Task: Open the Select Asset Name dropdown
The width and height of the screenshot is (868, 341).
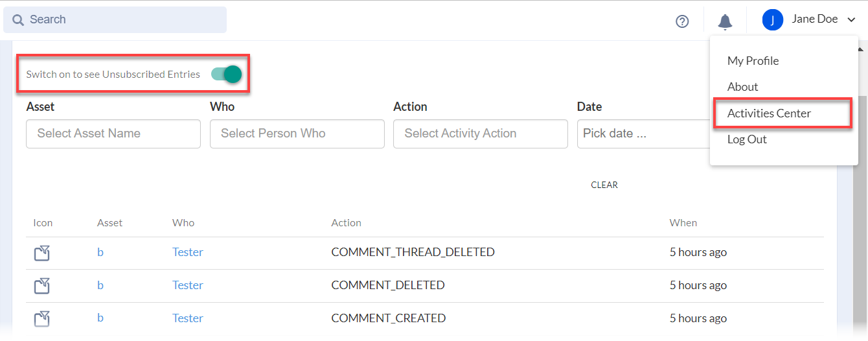Action: pos(113,134)
